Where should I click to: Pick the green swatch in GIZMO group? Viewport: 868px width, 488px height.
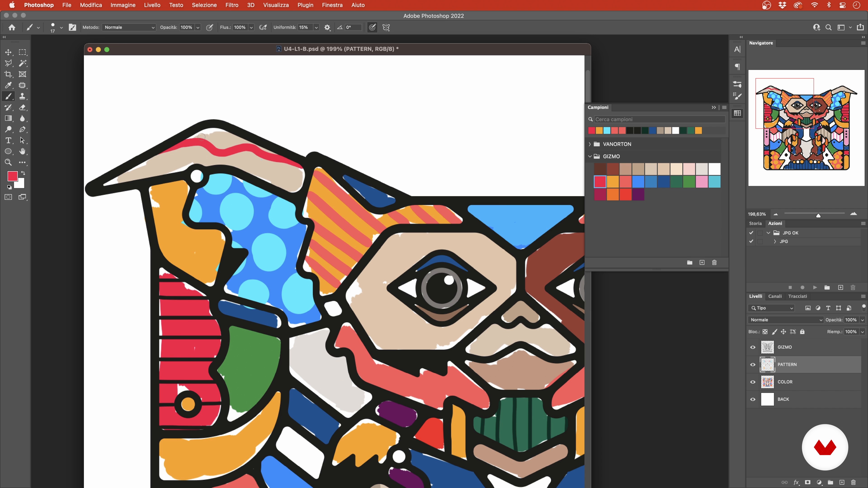click(x=689, y=182)
